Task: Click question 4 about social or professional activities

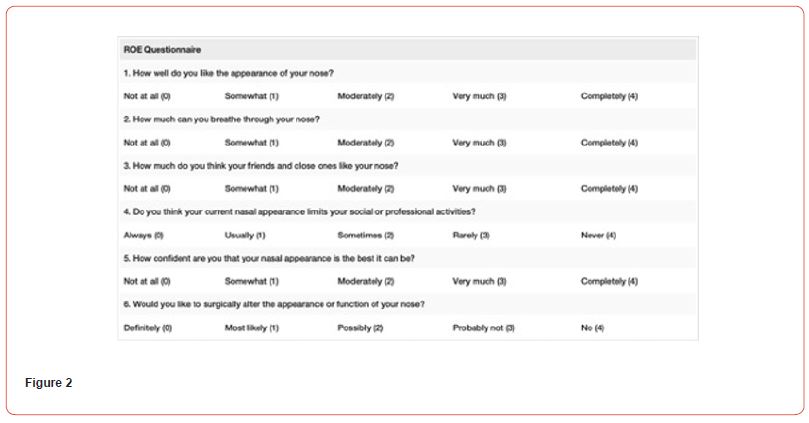Action: click(x=299, y=211)
